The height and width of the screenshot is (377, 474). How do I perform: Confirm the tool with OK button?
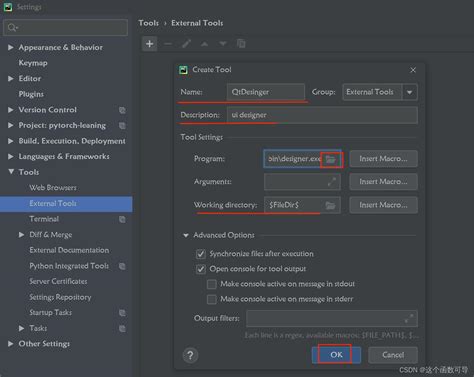coord(336,355)
